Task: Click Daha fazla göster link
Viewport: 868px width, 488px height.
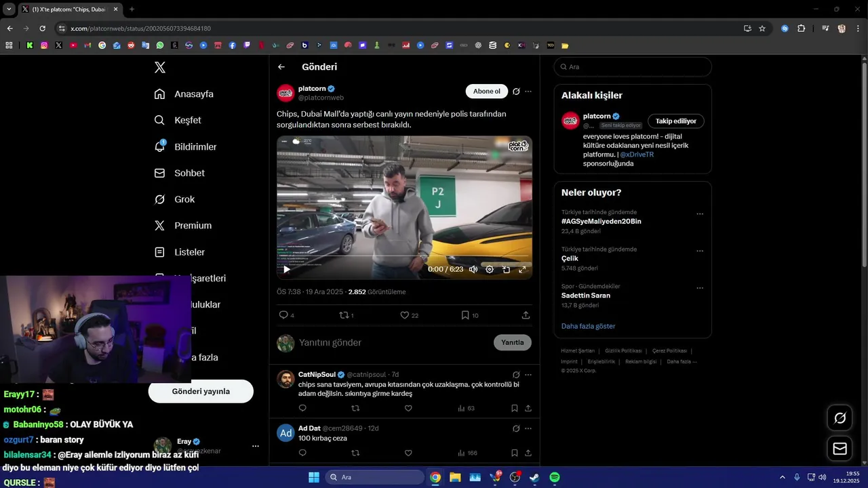Action: 588,326
